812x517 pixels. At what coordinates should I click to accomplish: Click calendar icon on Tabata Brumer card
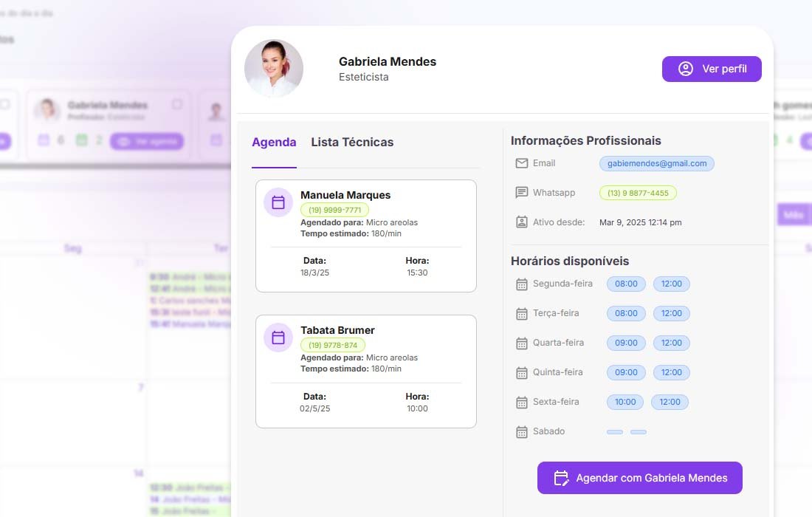pos(278,338)
